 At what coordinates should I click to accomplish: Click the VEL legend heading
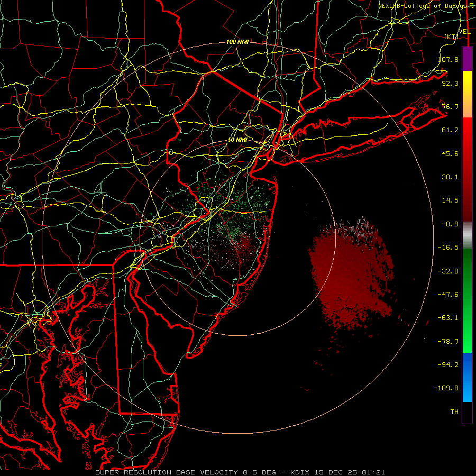tap(464, 32)
